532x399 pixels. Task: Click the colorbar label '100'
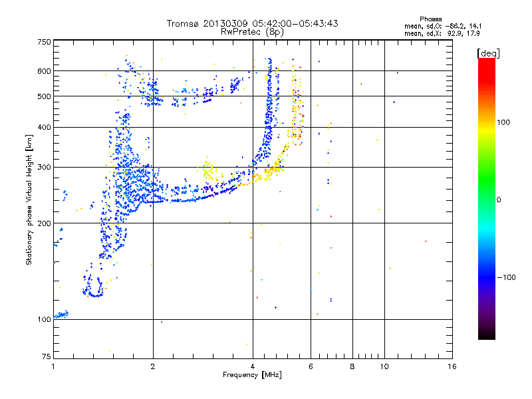point(503,122)
